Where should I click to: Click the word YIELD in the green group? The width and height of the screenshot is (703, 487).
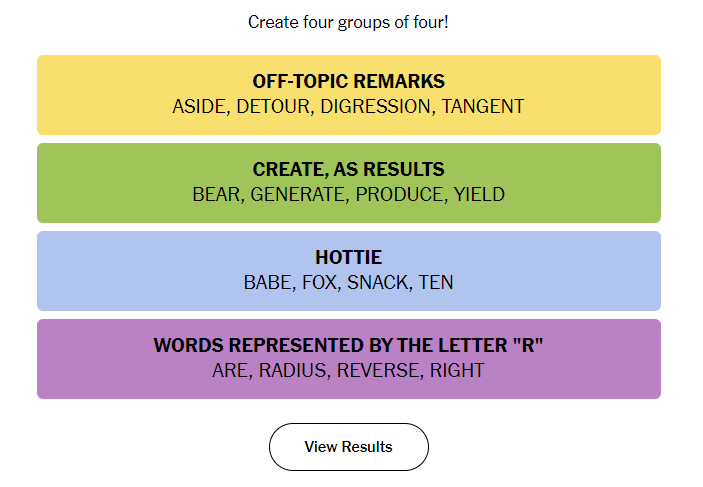[x=479, y=194]
